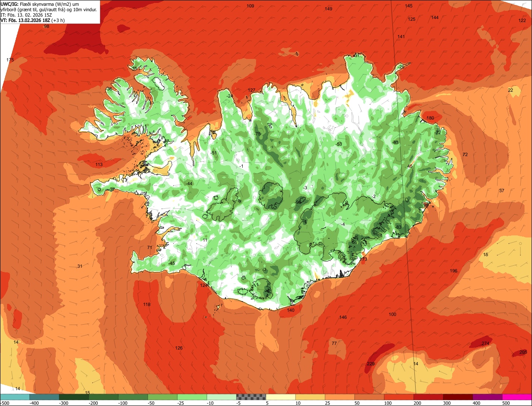Click legend swatch between 50 and 100
The image size is (532, 406).
(369, 397)
